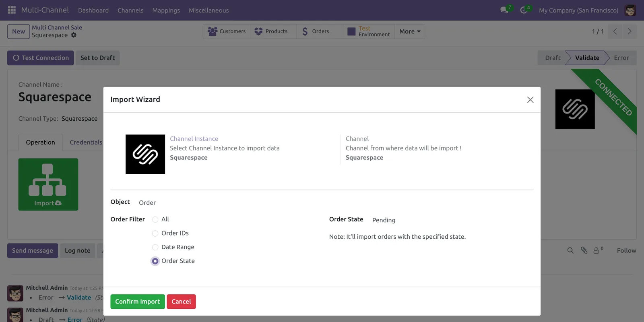Open the Products smart button
Viewport: 644px width, 322px height.
point(273,31)
